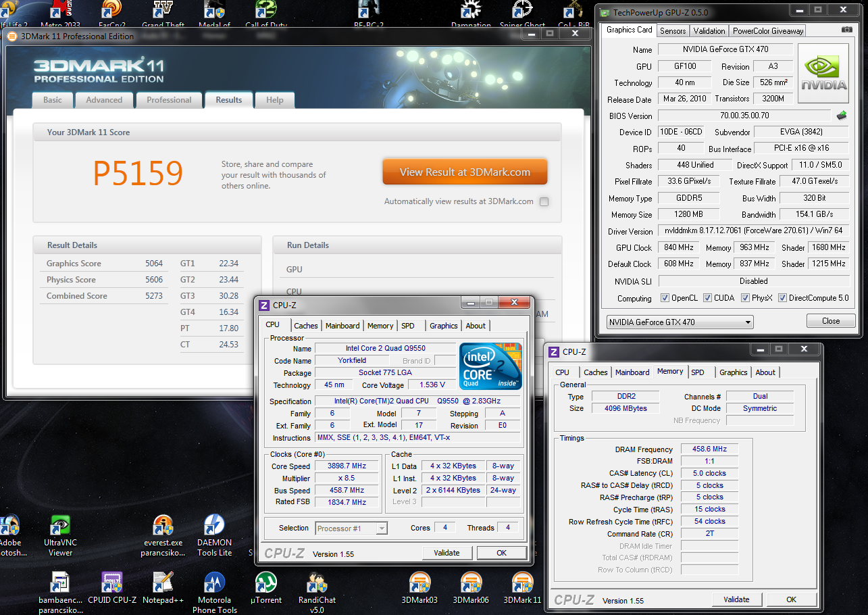Click the DRAM Frequency value 458.6 MHz

pyautogui.click(x=709, y=449)
